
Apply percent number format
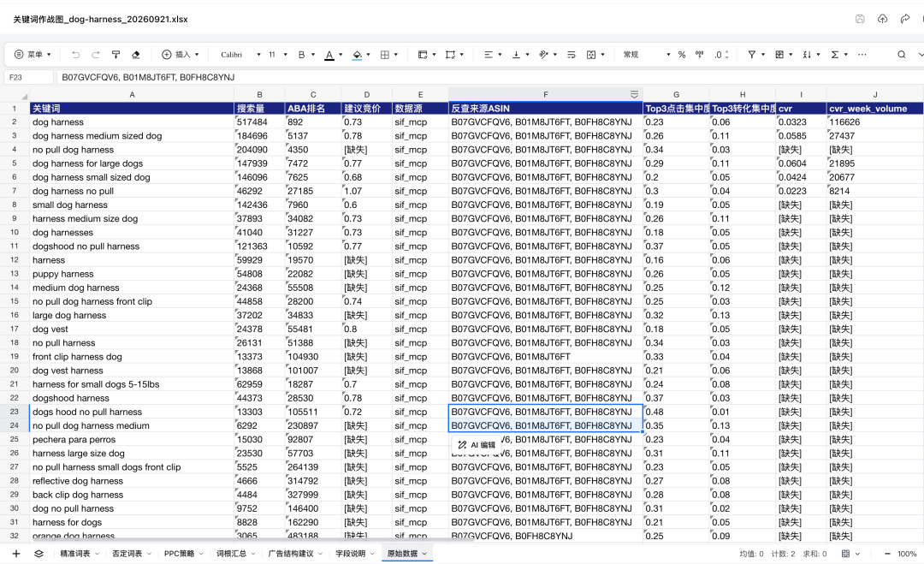(x=682, y=55)
